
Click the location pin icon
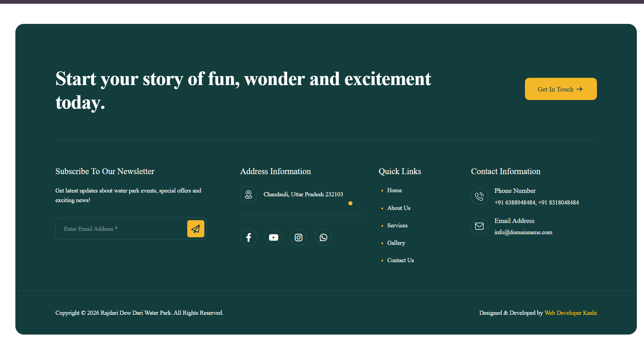coord(249,194)
